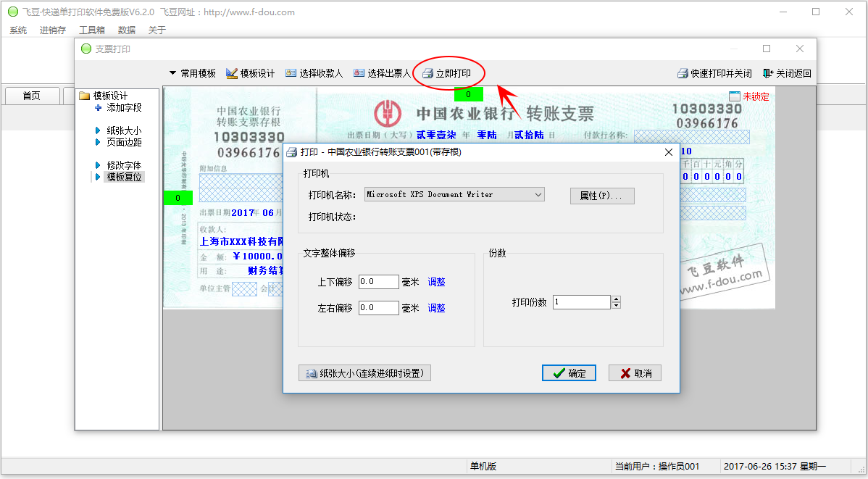Click the 选择收款人 payee picker
The height and width of the screenshot is (479, 868).
314,73
